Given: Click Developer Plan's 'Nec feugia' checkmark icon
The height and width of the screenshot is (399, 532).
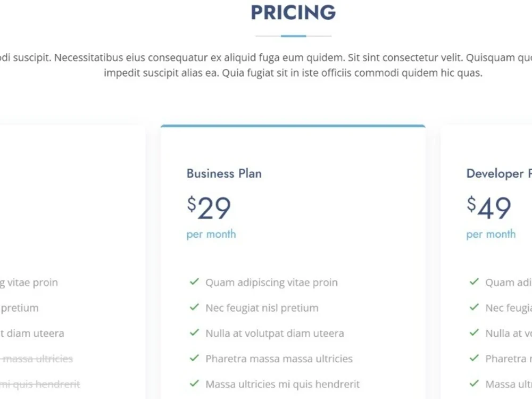Looking at the screenshot, I should tap(474, 307).
